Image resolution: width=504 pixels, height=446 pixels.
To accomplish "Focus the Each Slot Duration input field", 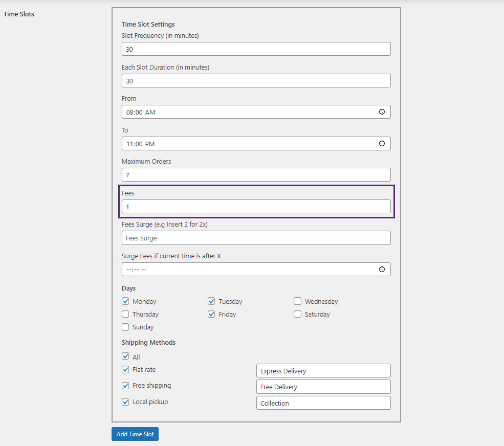I will (x=256, y=81).
